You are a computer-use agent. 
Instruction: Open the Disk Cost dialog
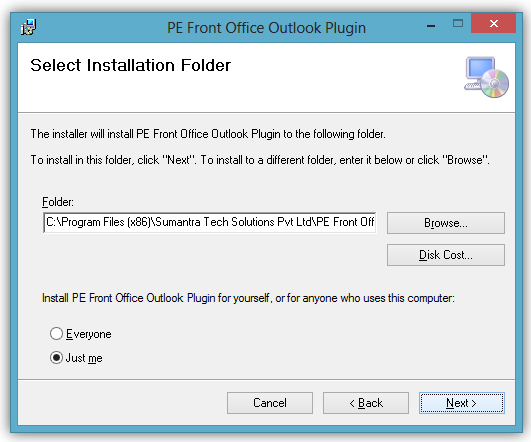(x=446, y=255)
